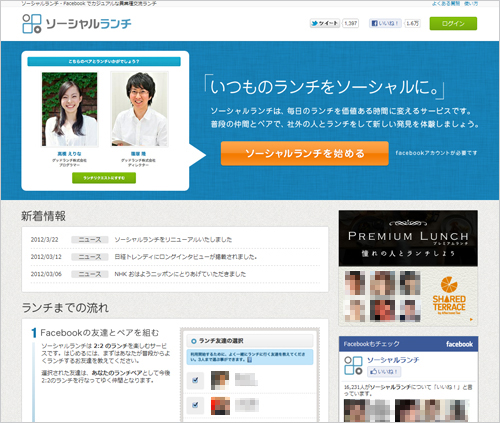Click the woman's name link below her photo
Screen dimensions: 500x423
[x=69, y=154]
